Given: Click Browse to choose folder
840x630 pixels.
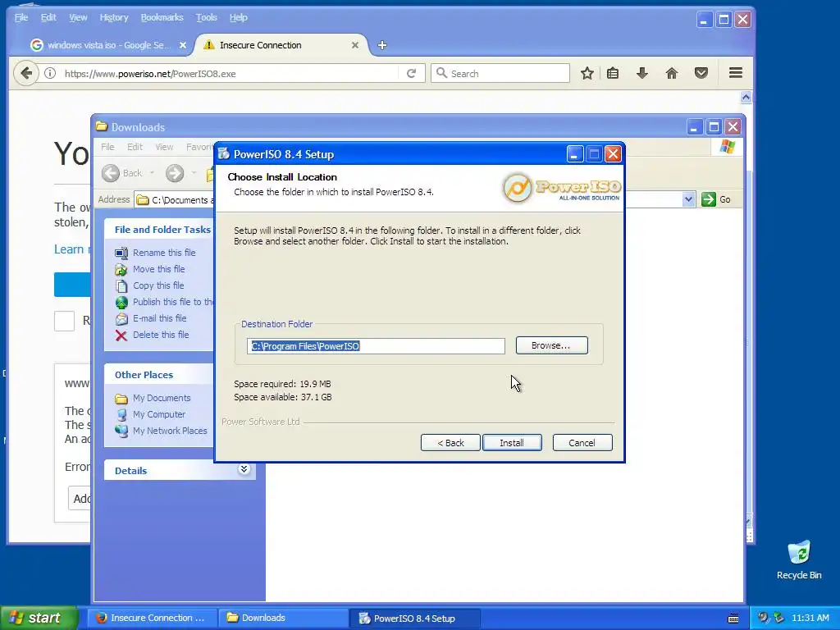Looking at the screenshot, I should click(x=552, y=345).
